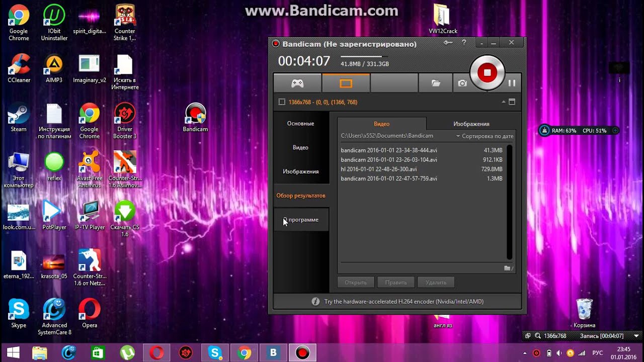
Task: Open the Изображения section in the sidebar
Action: click(x=301, y=172)
